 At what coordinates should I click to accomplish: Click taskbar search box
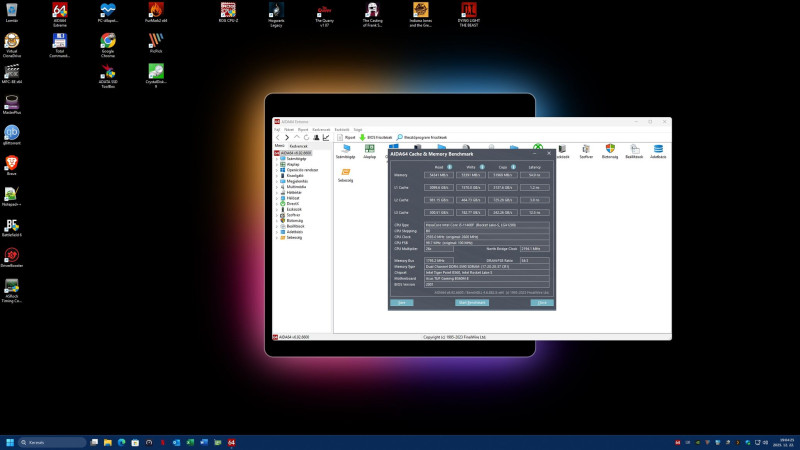coord(52,442)
